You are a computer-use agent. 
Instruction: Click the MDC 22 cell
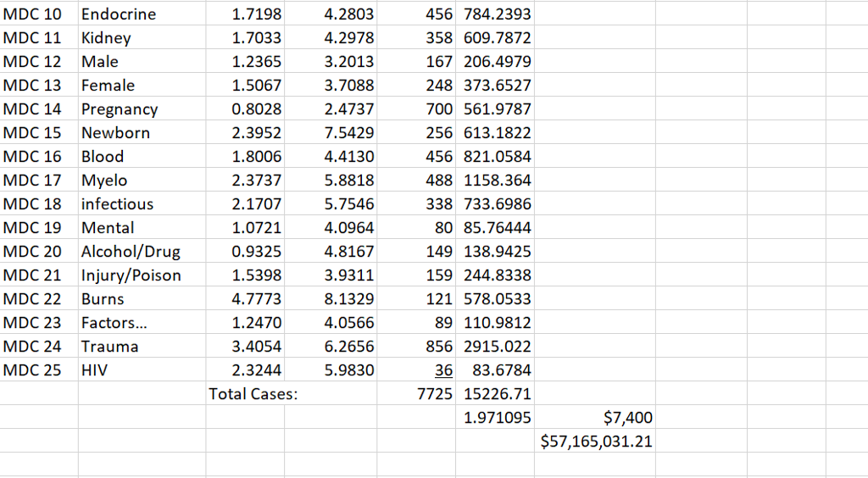[x=39, y=299]
